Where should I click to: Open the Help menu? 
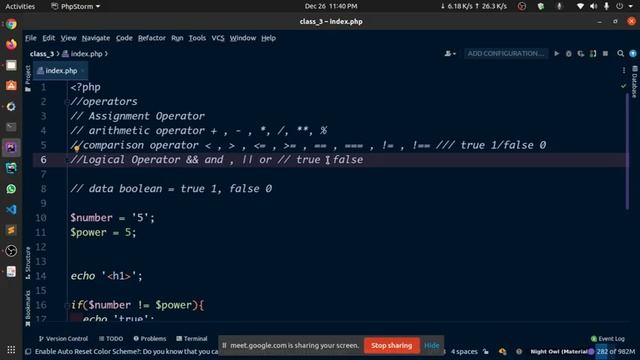tap(268, 38)
